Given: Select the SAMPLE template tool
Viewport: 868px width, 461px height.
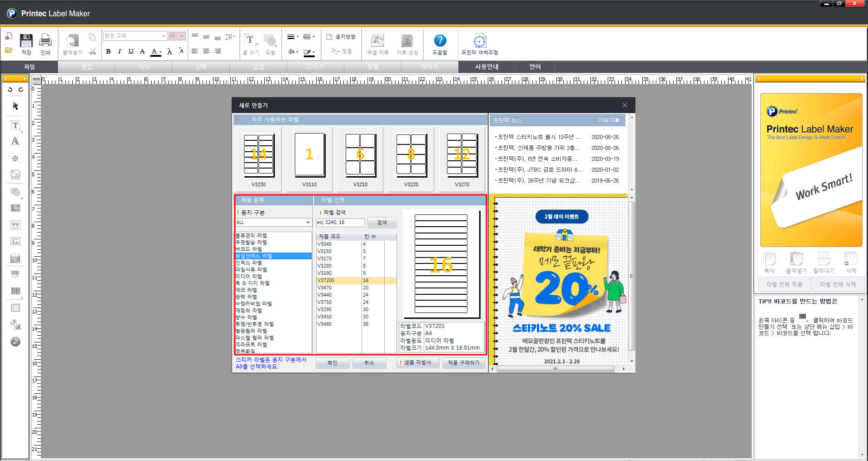Looking at the screenshot, I should tap(15, 258).
